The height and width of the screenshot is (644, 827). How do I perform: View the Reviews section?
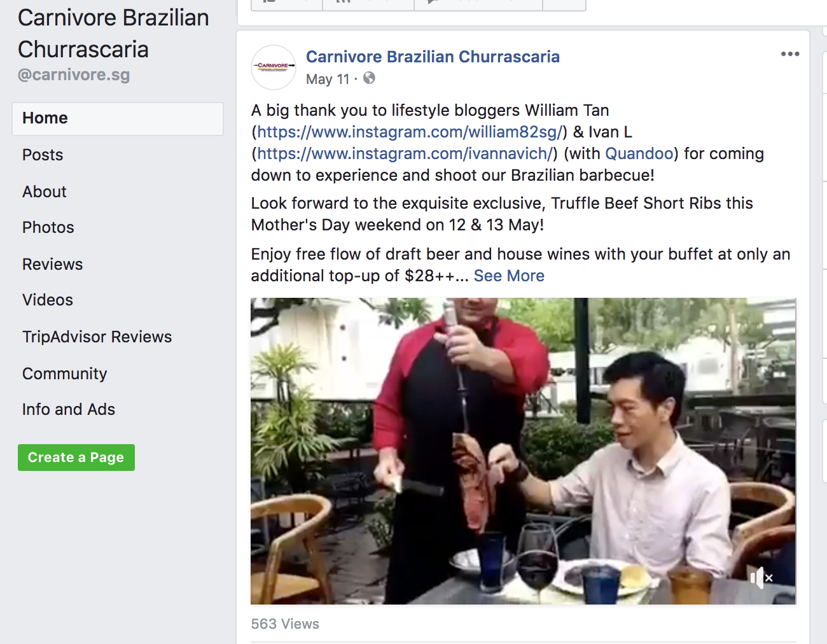pos(53,264)
